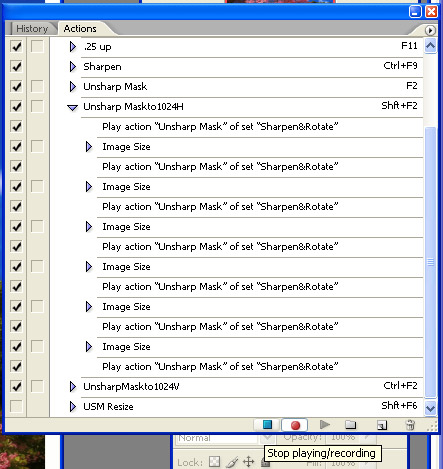Viewport: 443px width, 469px height.
Task: Click the scrollbar down arrow
Action: tap(431, 408)
